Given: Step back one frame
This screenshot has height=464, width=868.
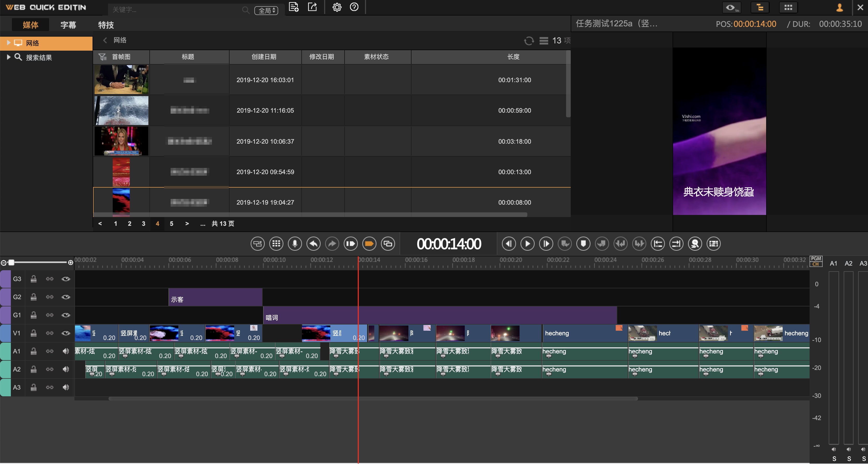Looking at the screenshot, I should [x=509, y=244].
